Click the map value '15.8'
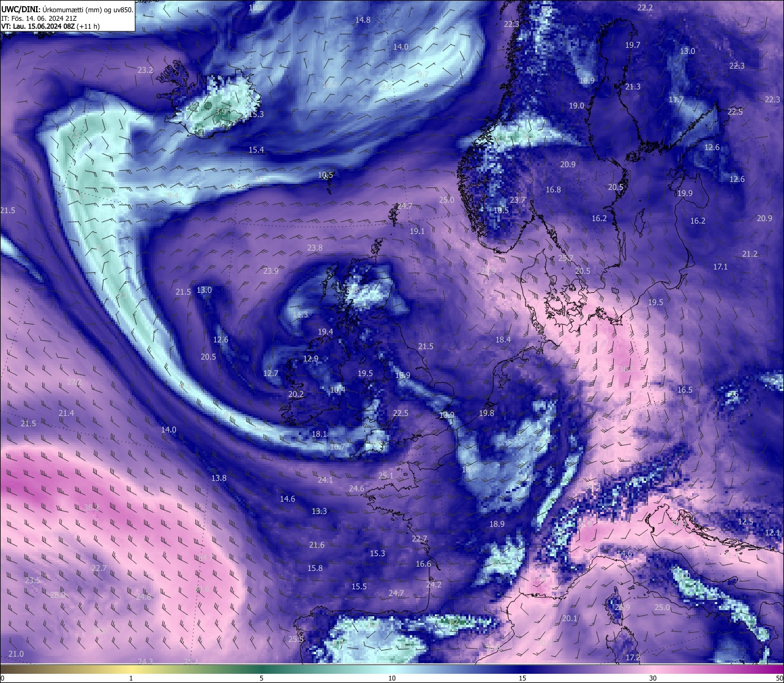The width and height of the screenshot is (784, 683). point(315,568)
